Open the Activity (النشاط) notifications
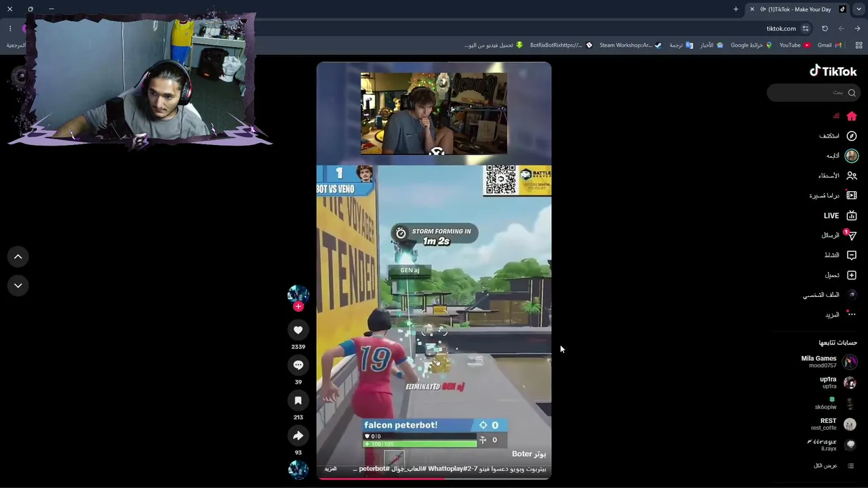Screen dimensions: 868x488 click(x=840, y=255)
